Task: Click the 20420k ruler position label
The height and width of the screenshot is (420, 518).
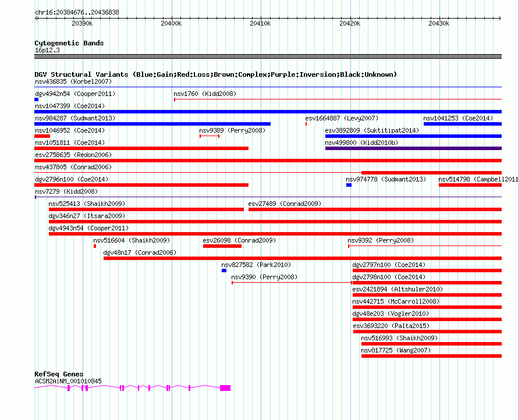Action: (350, 23)
